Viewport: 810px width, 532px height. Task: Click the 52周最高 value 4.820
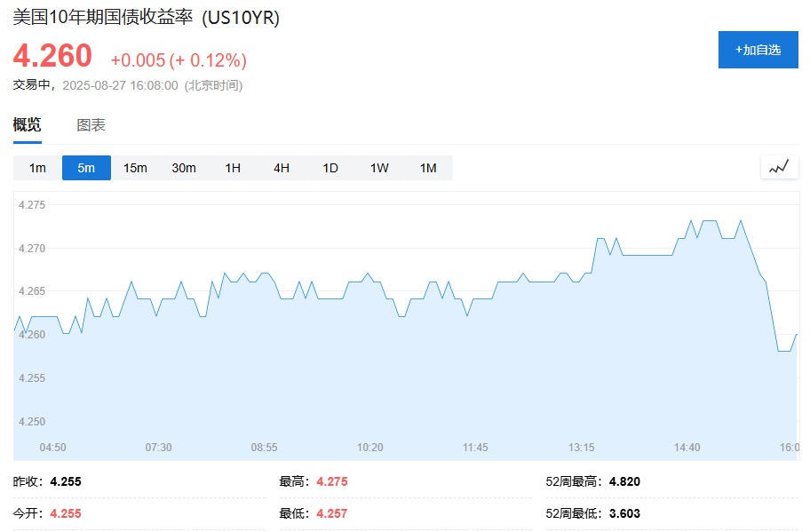624,482
